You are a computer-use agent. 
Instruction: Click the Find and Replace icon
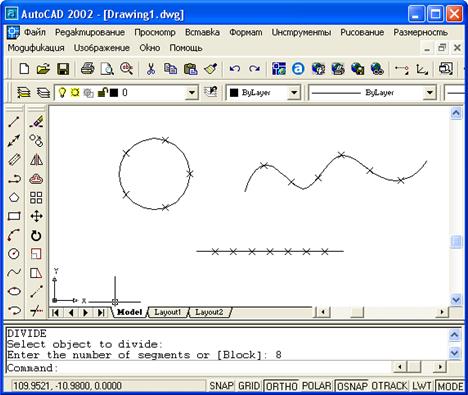(x=127, y=69)
